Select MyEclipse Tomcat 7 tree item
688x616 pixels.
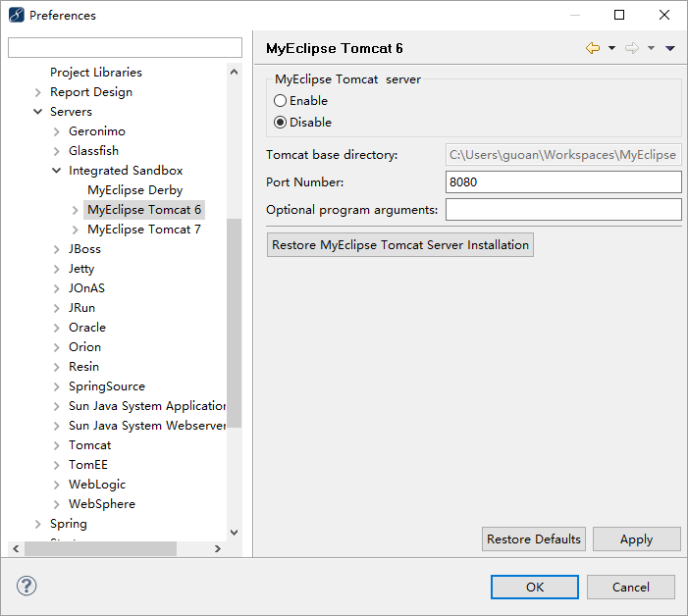pos(144,230)
